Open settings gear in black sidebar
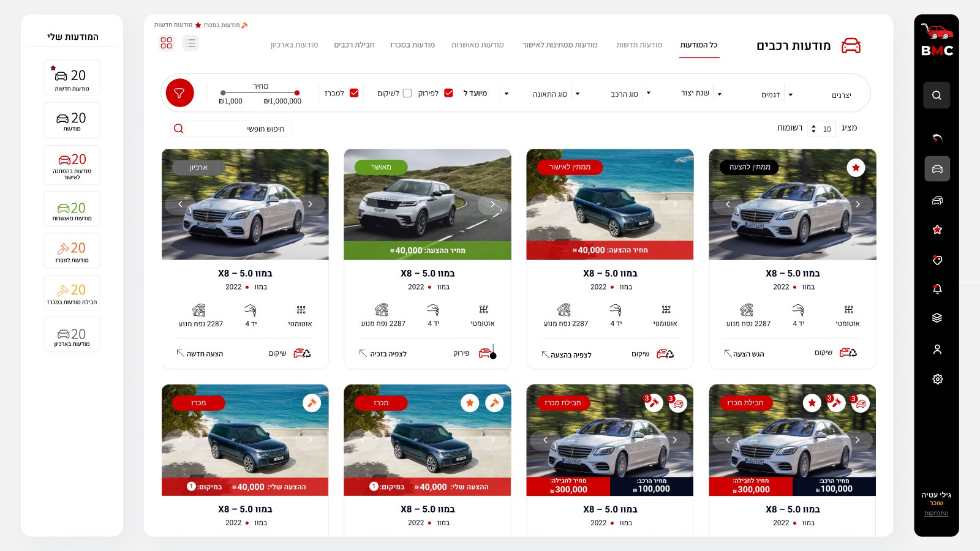Viewport: 980px width, 551px height. 937,379
